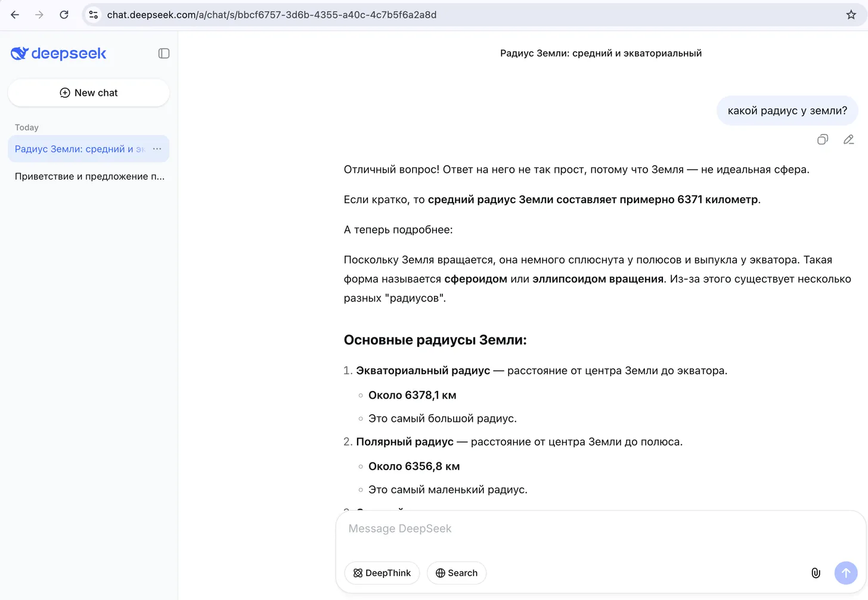Edit the user message with the pencil icon

(848, 139)
